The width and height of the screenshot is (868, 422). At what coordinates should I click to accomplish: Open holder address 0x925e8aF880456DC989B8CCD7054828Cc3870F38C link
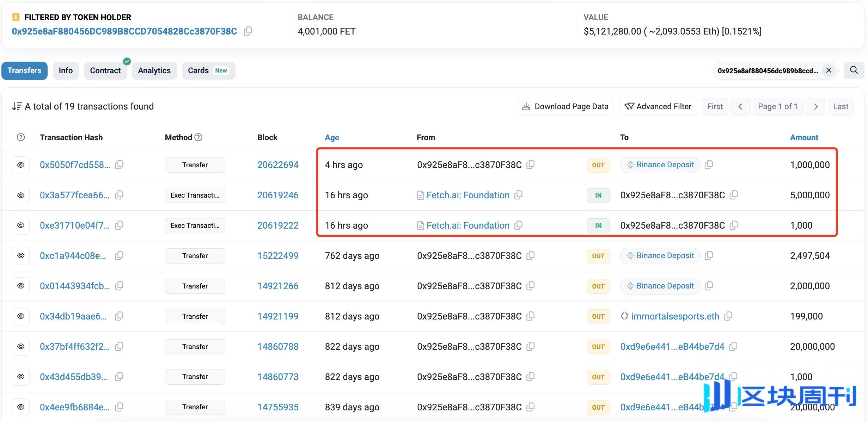(x=124, y=31)
